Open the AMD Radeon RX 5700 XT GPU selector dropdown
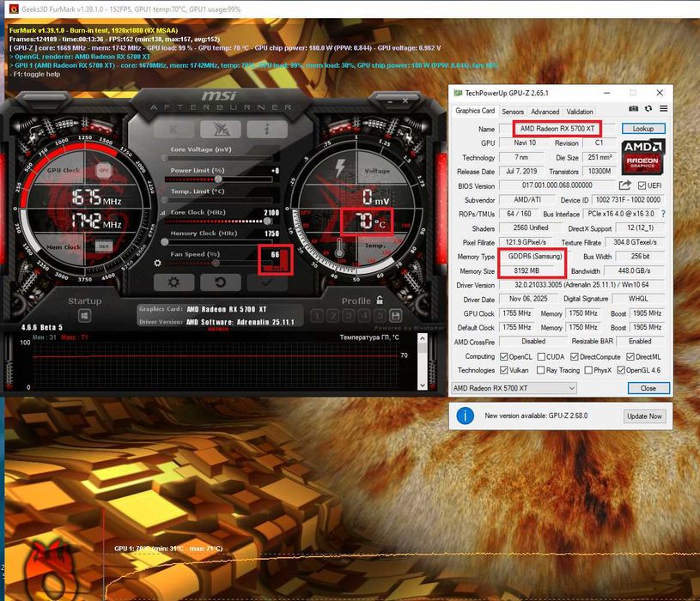 [514, 388]
